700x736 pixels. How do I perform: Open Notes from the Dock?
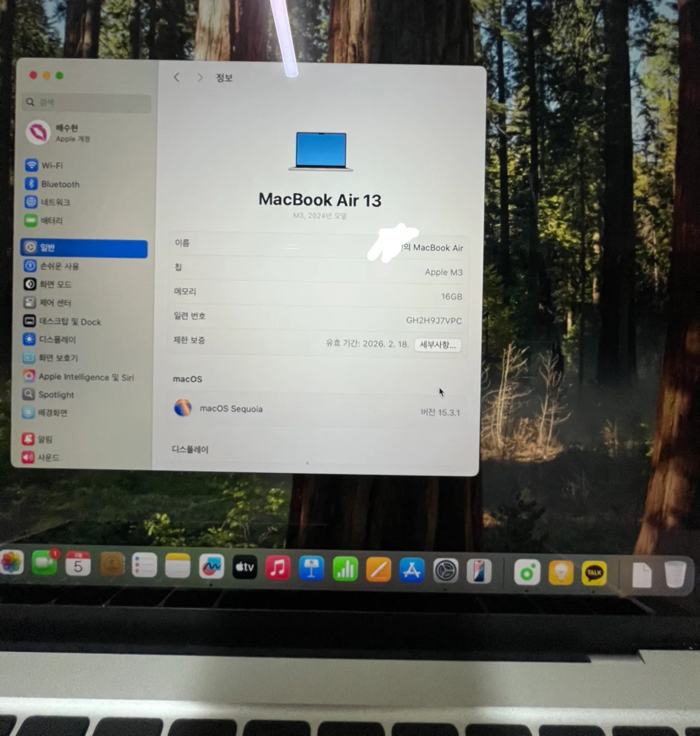178,566
